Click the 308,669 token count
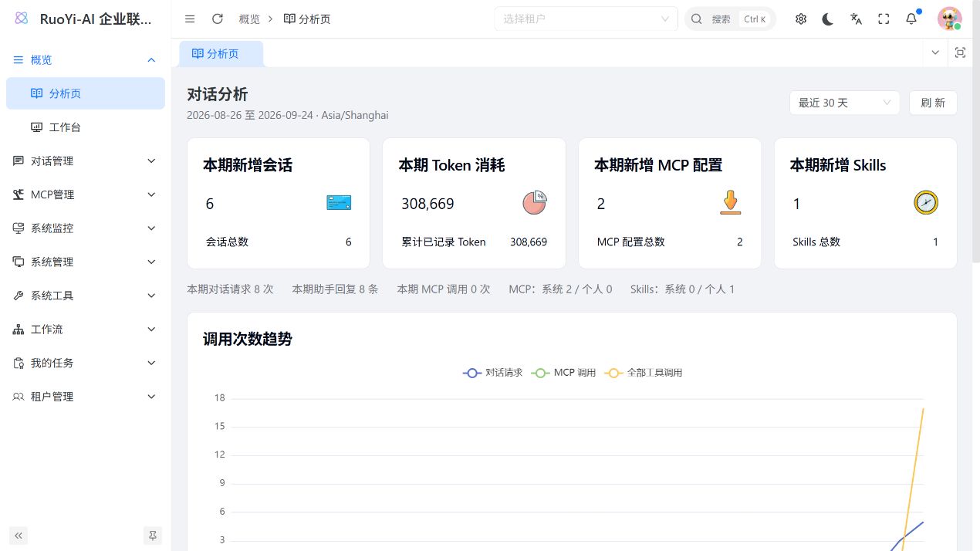The image size is (980, 551). tap(427, 204)
